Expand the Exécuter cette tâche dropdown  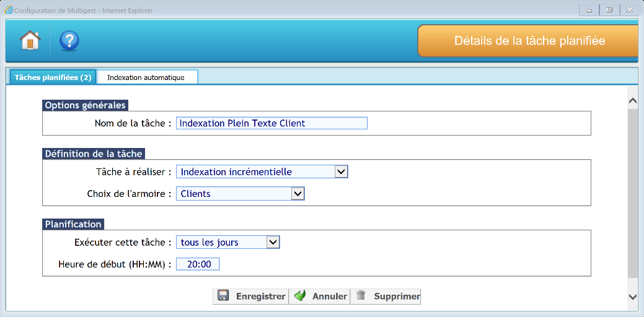tap(273, 242)
